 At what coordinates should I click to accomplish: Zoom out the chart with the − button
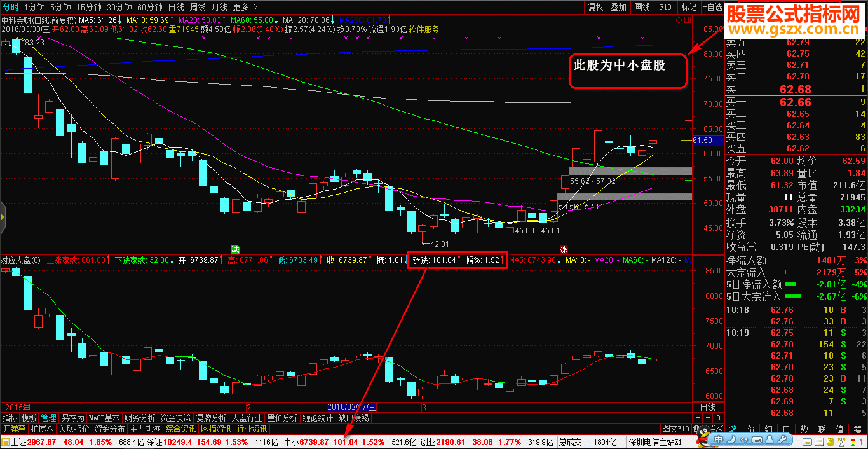point(708,418)
